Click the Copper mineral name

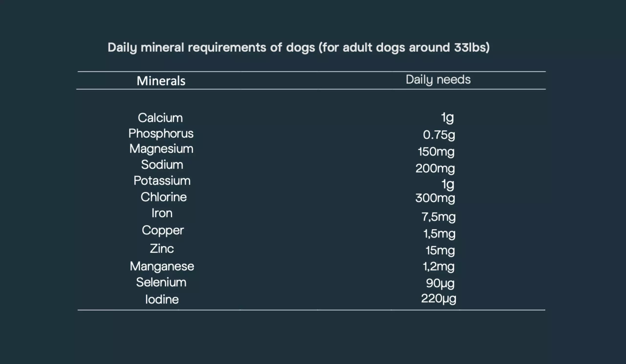pos(163,231)
